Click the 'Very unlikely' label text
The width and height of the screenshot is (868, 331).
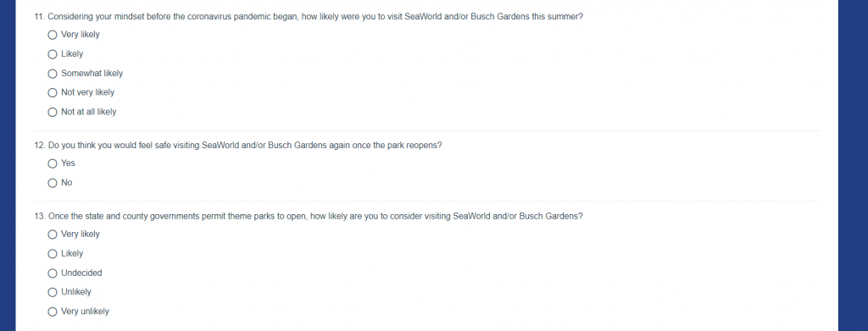pyautogui.click(x=85, y=312)
